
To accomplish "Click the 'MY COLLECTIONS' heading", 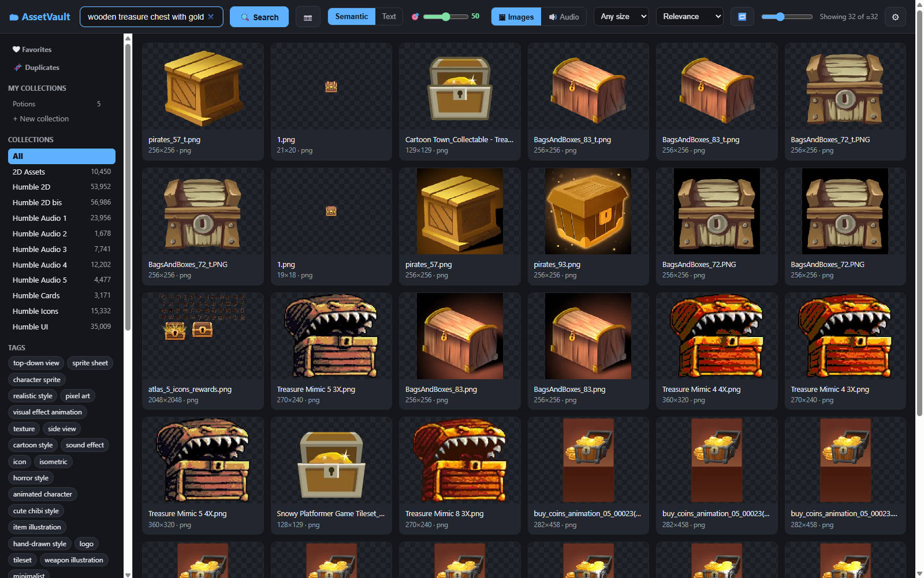I will point(37,88).
